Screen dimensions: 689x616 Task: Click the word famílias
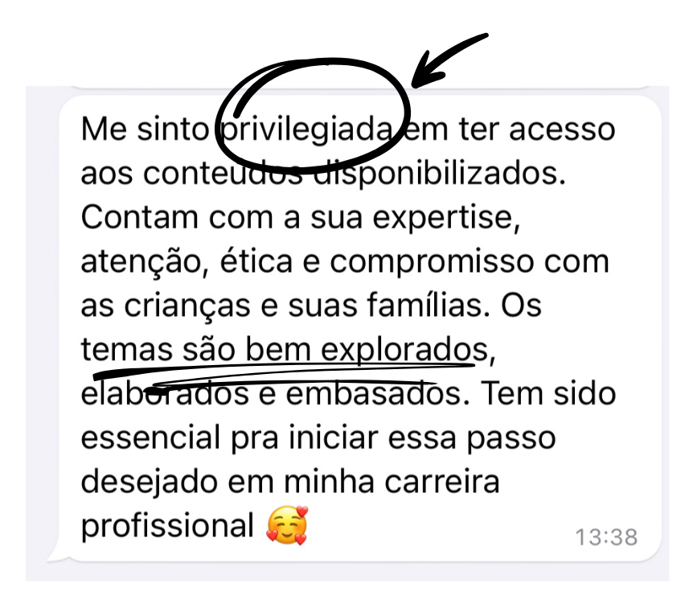429,306
